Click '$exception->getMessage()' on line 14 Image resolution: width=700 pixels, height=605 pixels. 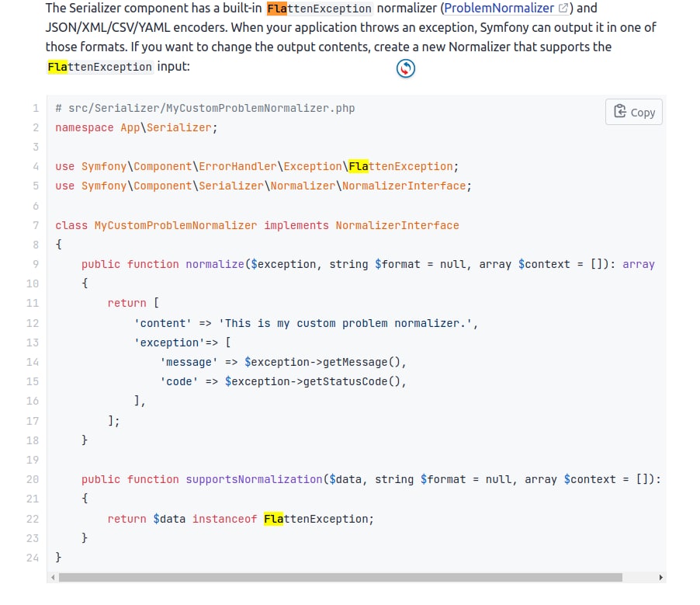pos(322,362)
